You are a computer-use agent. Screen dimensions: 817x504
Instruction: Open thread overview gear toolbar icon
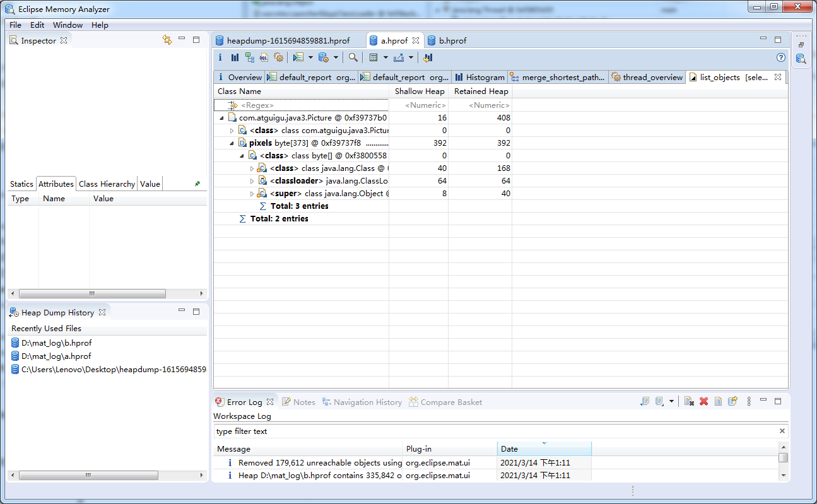point(278,57)
